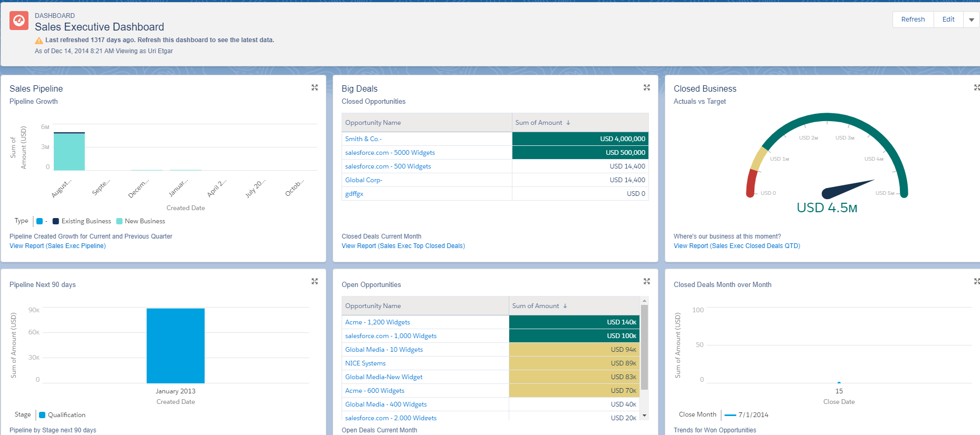Open Acme - 1,200 Widgets opportunity
This screenshot has height=435, width=980.
(377, 322)
